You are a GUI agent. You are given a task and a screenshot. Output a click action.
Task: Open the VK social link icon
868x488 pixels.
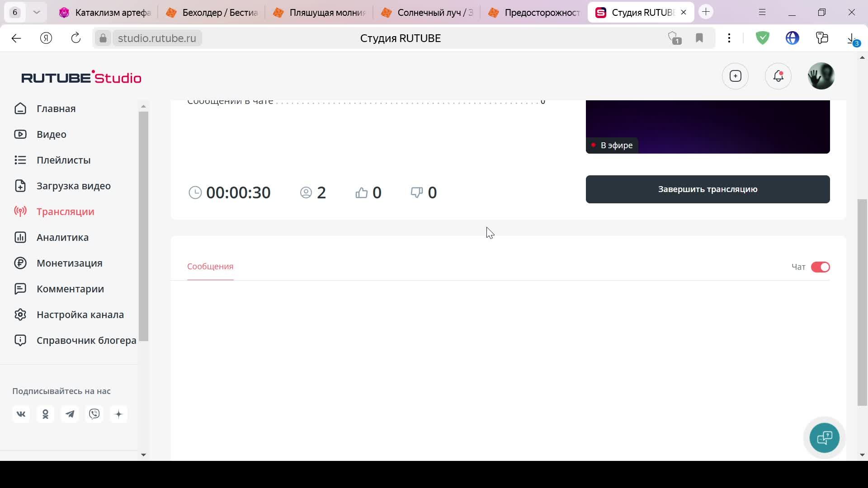[x=21, y=414]
